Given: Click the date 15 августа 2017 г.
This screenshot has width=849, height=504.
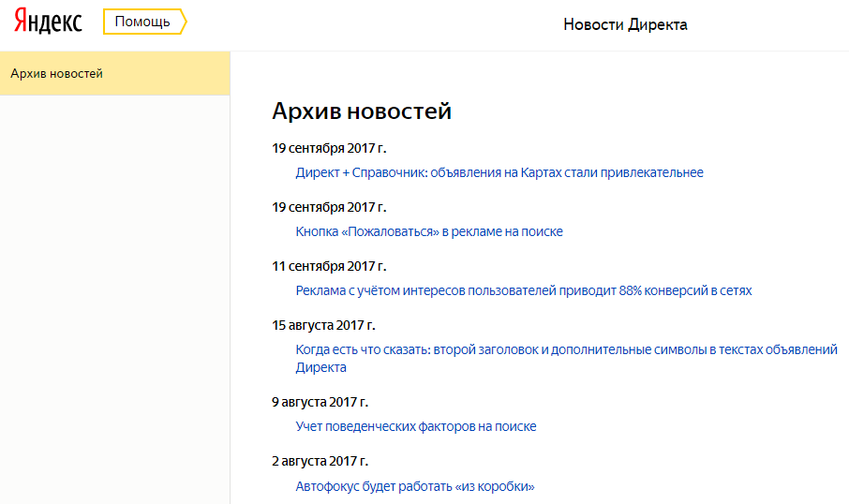Looking at the screenshot, I should pos(324,325).
